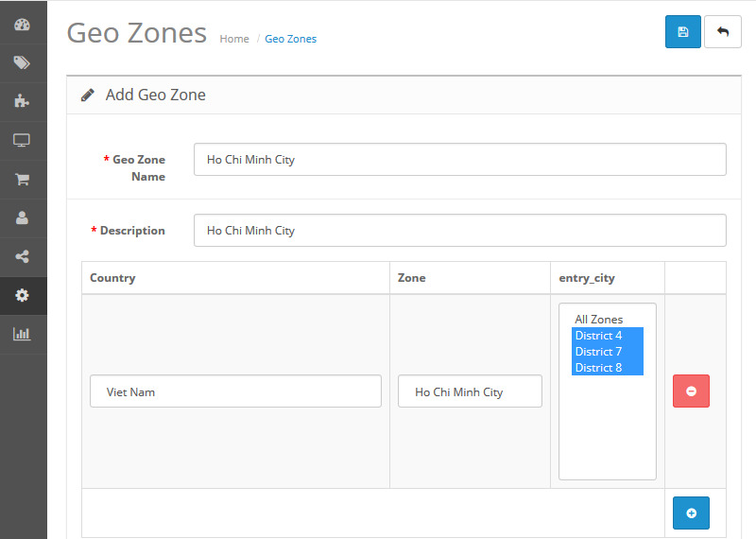
Task: Open the Marketing share icon
Action: tap(22, 256)
